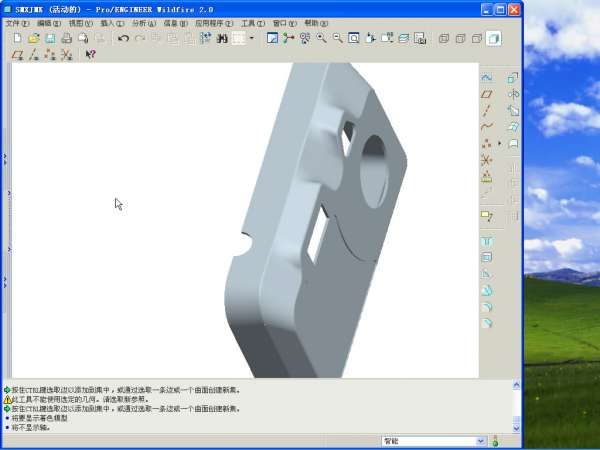This screenshot has width=600, height=450.
Task: Insert a datum point
Action: (x=487, y=143)
